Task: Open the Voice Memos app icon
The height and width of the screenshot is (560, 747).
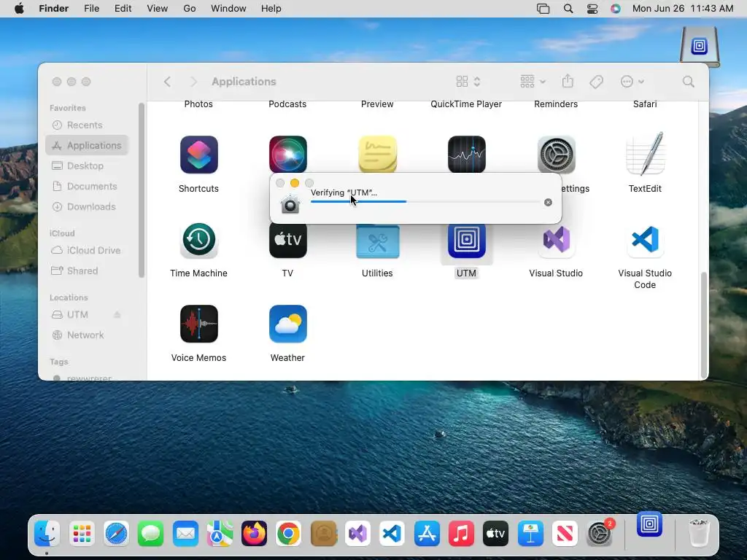Action: (198, 324)
